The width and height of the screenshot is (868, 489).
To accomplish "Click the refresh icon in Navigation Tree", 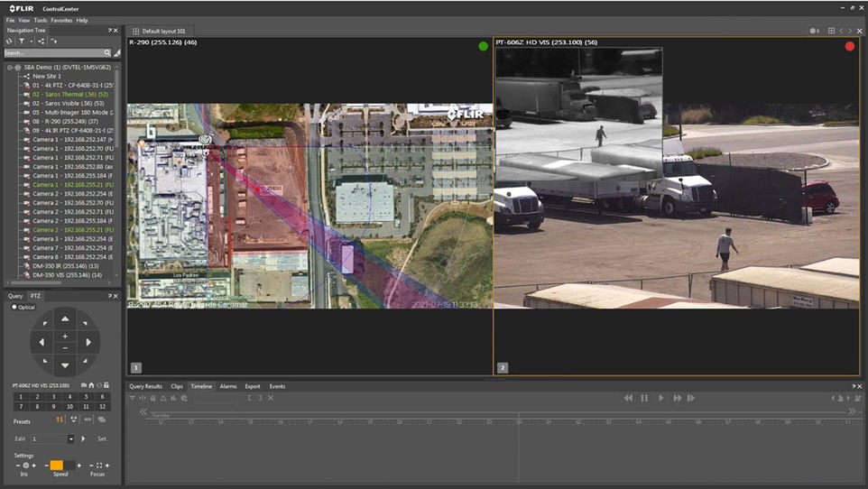I will tap(9, 42).
